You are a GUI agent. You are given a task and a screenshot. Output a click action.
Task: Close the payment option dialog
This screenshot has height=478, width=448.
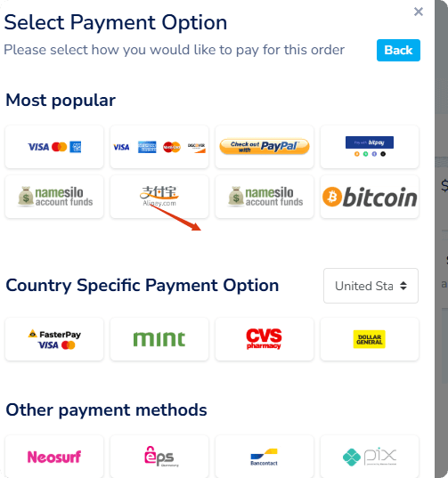tap(419, 12)
